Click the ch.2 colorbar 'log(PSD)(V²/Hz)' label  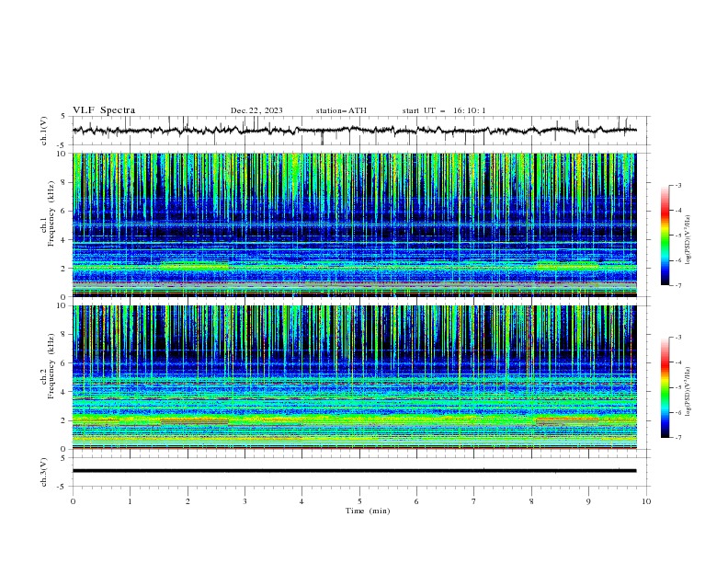coord(688,392)
